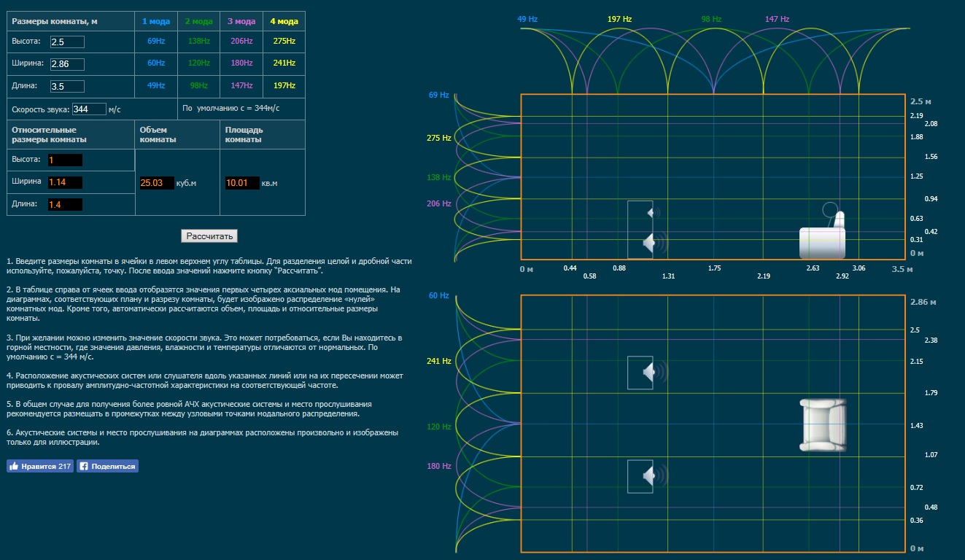Click the room area field showing 10.01

click(x=242, y=183)
